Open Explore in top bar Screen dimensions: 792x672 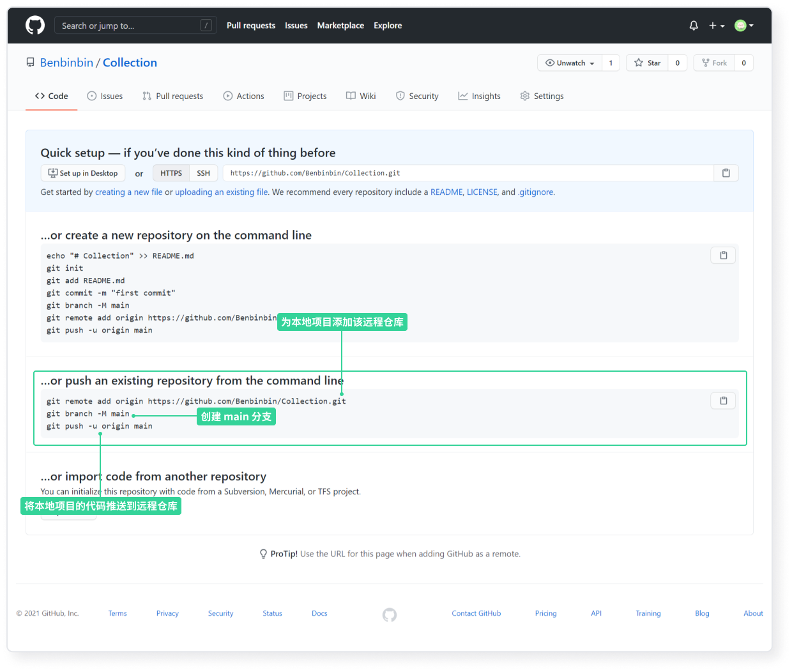(x=388, y=26)
